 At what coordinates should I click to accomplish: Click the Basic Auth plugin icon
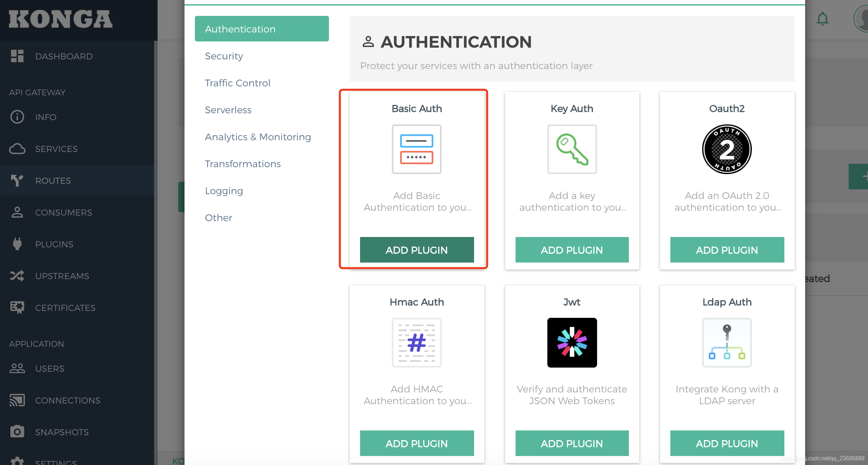coord(417,149)
